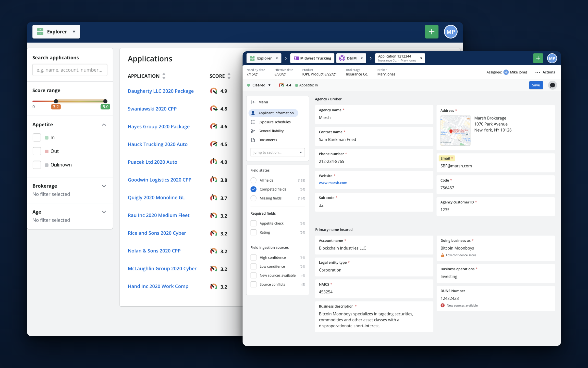Click score range upper handle at 5.0
The height and width of the screenshot is (368, 588).
(x=105, y=101)
